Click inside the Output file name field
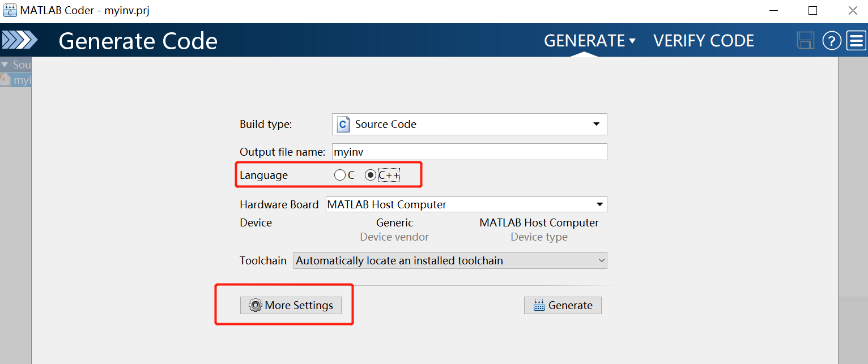The width and height of the screenshot is (868, 364). point(470,152)
